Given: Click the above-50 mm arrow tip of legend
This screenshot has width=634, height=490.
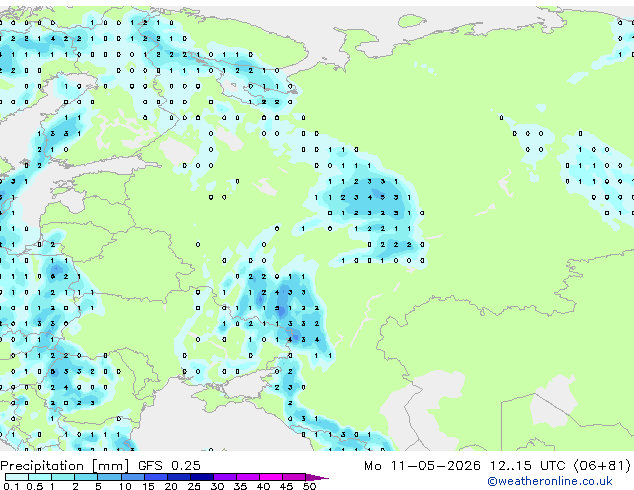Looking at the screenshot, I should pos(317,478).
